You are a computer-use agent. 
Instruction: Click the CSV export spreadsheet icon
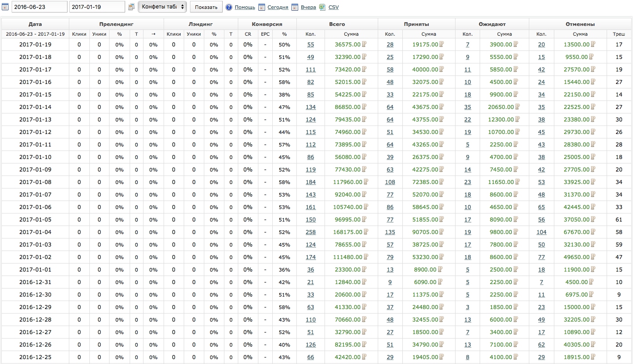[x=323, y=7]
